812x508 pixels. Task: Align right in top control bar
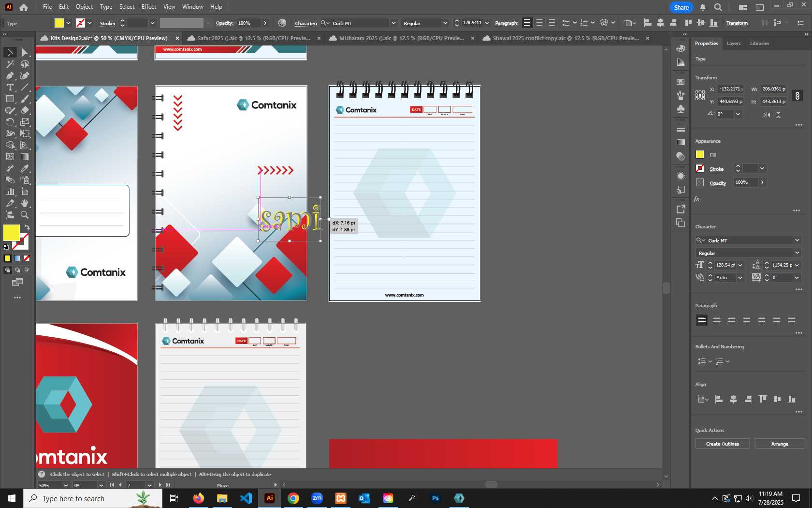tap(551, 23)
